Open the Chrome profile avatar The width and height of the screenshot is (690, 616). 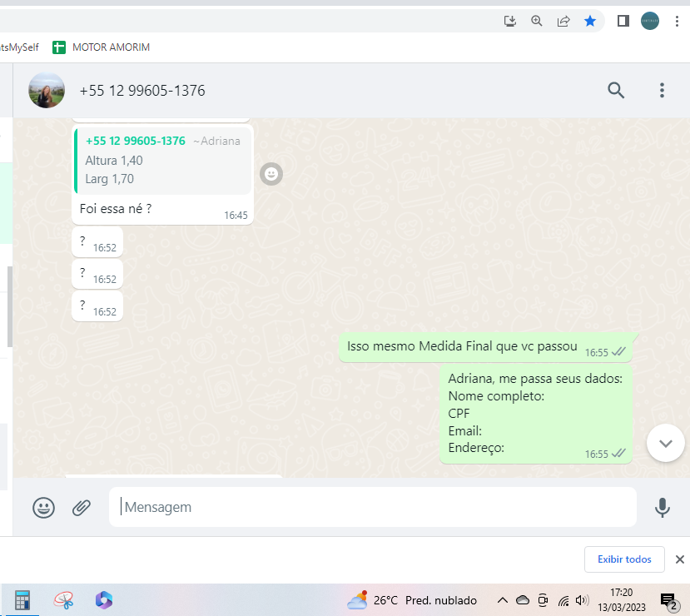pos(649,21)
